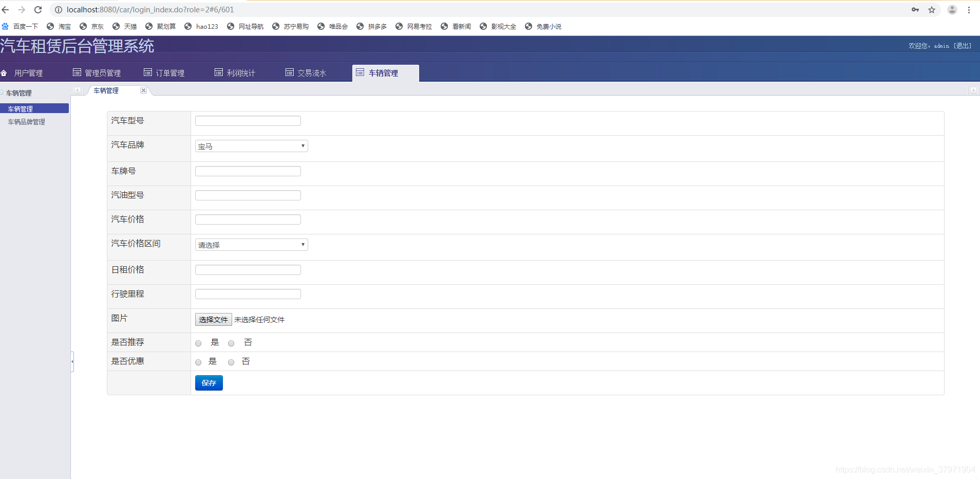Select 是 radio for 是否推荐
The image size is (980, 479).
click(x=198, y=343)
